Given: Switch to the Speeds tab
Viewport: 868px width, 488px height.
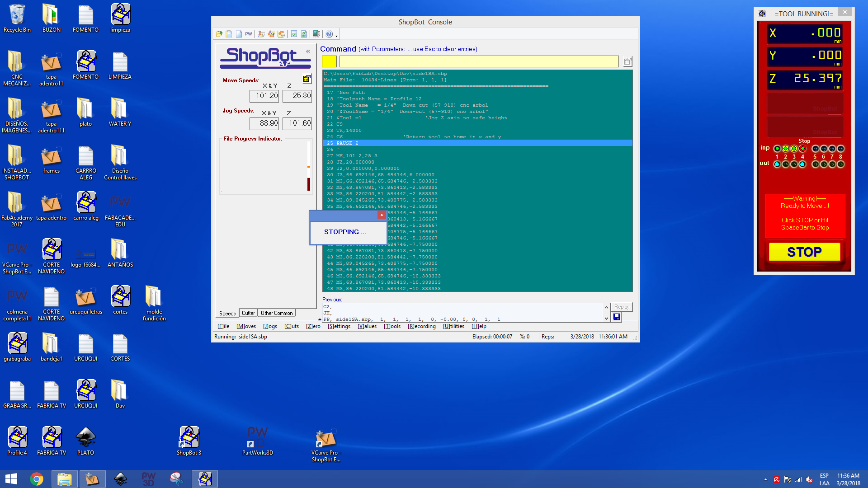Looking at the screenshot, I should pos(227,313).
